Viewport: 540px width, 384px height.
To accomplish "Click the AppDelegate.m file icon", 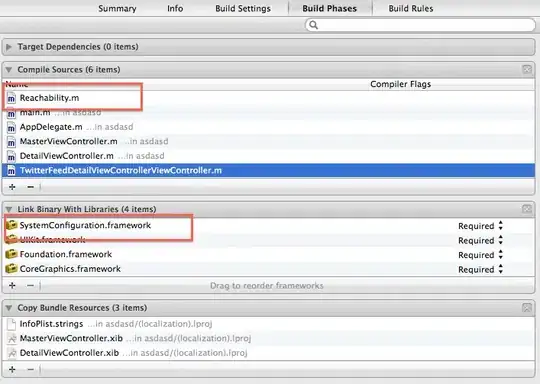I will 11,127.
